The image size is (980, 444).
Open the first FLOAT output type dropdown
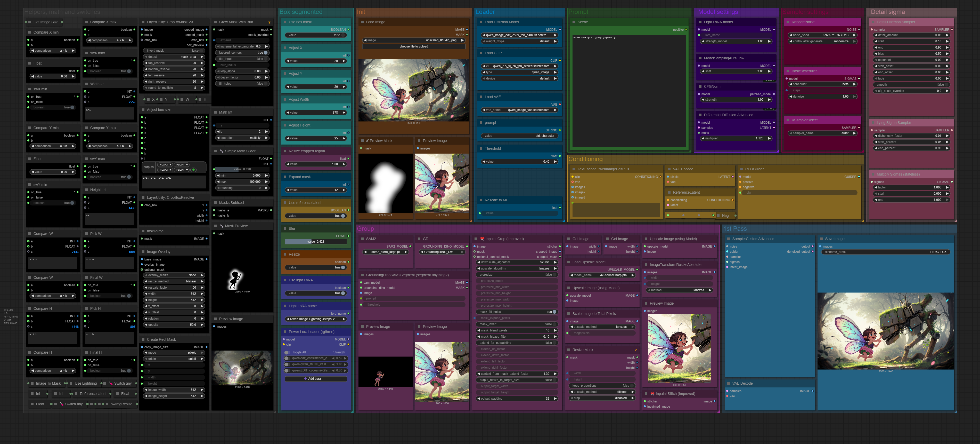coord(165,164)
